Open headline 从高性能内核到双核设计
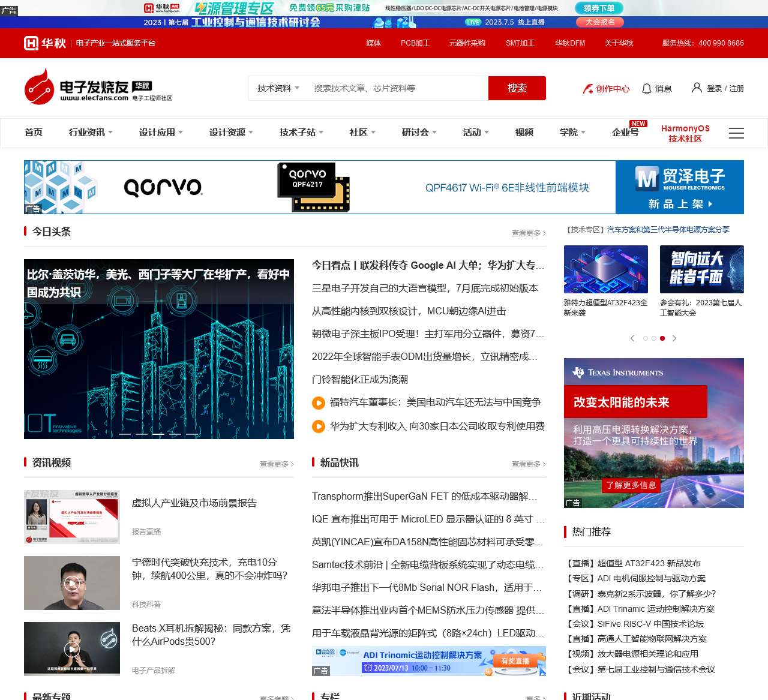Screen dimensions: 768x700 tap(409, 311)
